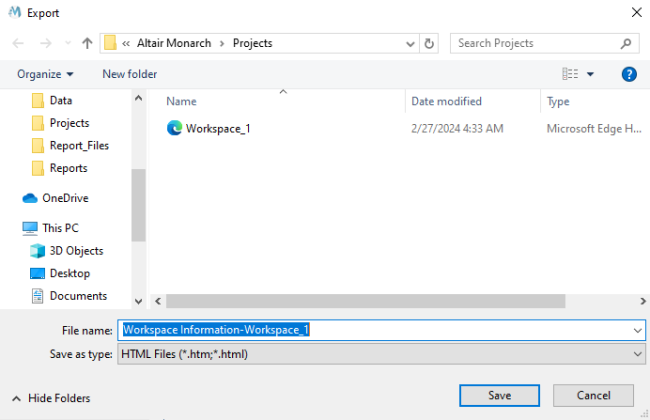Sort files by Name column

tap(181, 102)
